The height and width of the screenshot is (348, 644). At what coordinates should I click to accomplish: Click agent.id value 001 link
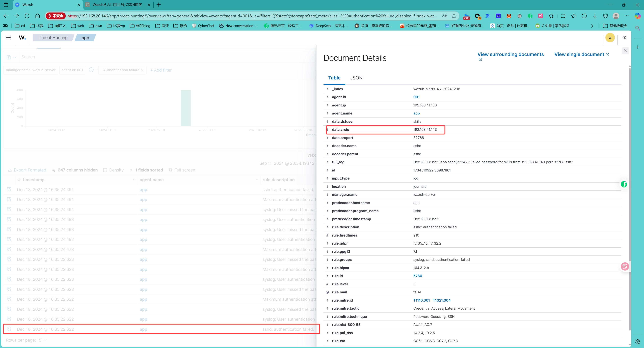coord(416,97)
